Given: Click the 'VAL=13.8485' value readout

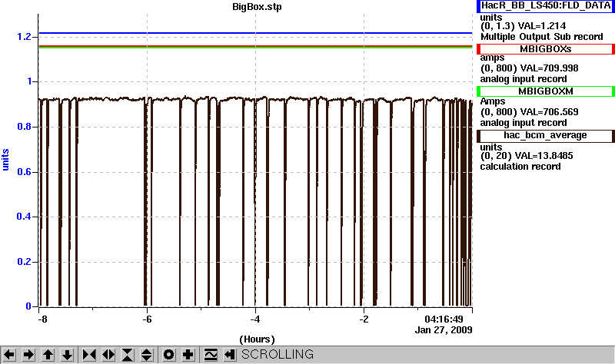Looking at the screenshot, I should tap(544, 156).
